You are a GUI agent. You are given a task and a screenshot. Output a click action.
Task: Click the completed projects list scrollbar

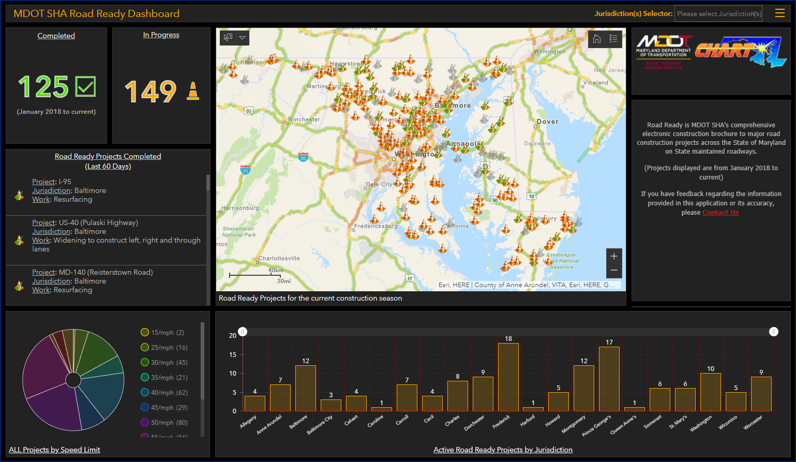click(208, 183)
